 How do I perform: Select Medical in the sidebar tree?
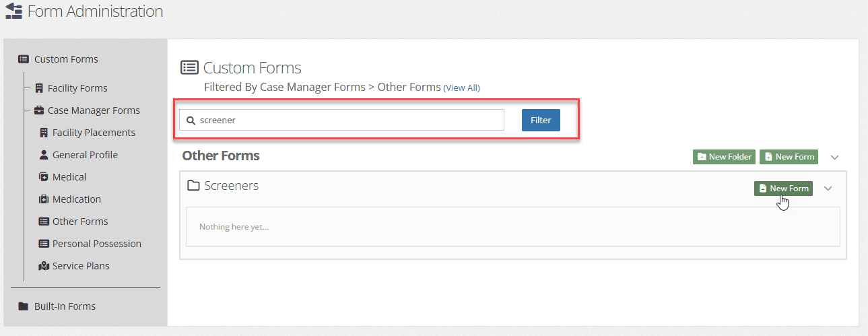(x=63, y=177)
